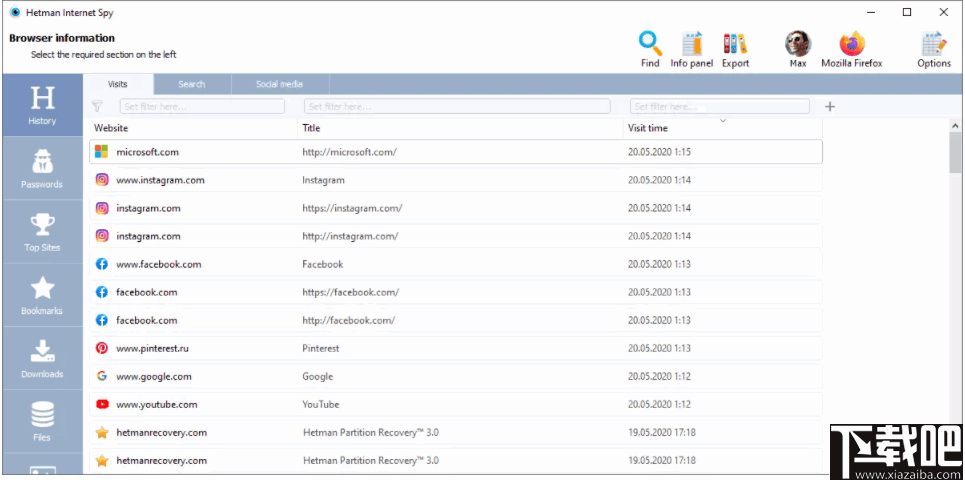This screenshot has height=480, width=965.
Task: Click the Google icon beside www.google.com
Action: click(102, 377)
